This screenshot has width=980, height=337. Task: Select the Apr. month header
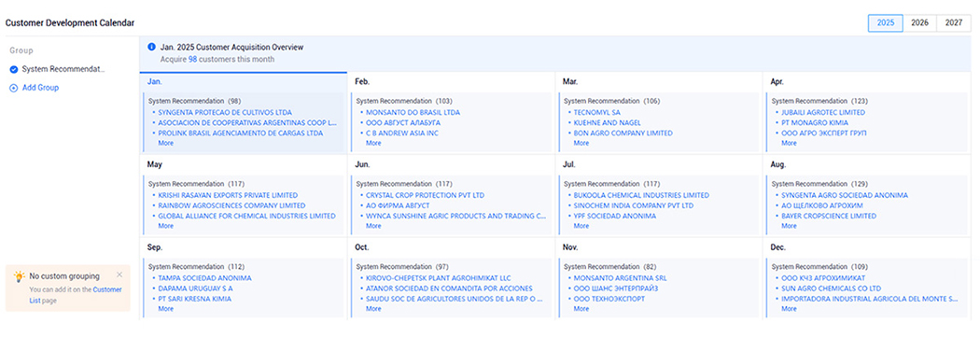[x=777, y=82]
